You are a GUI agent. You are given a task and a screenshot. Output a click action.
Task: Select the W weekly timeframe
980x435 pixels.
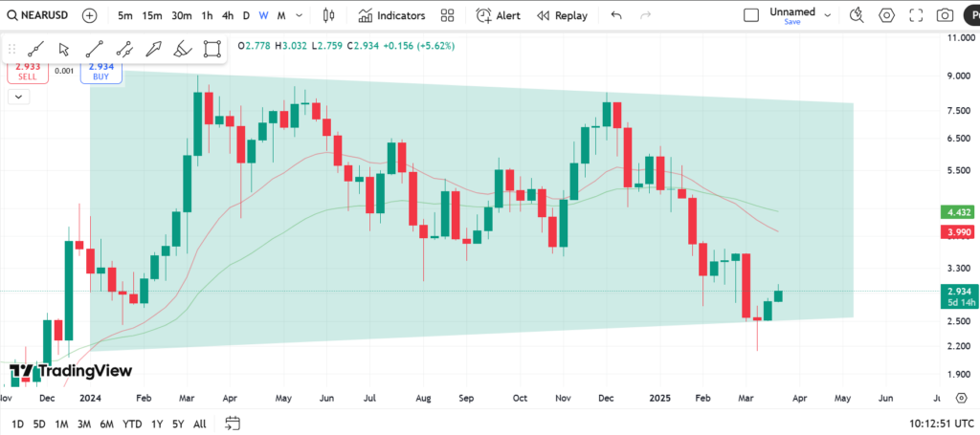pos(264,15)
